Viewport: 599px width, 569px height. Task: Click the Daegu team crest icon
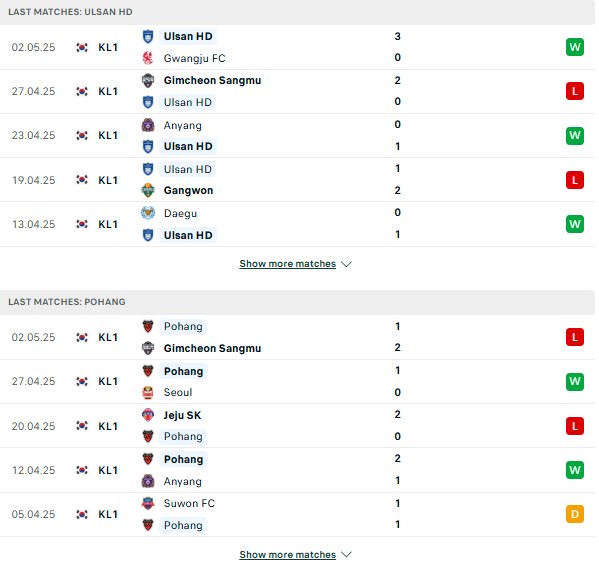pyautogui.click(x=148, y=213)
